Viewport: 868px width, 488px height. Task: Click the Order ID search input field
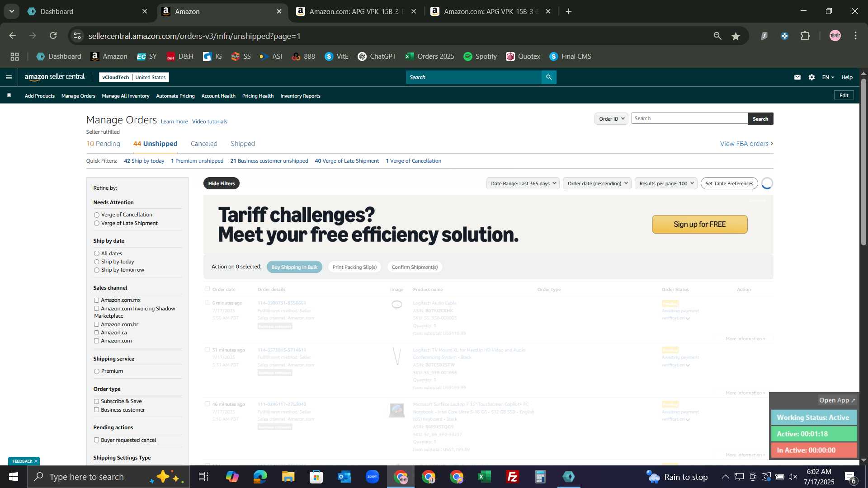(x=689, y=118)
